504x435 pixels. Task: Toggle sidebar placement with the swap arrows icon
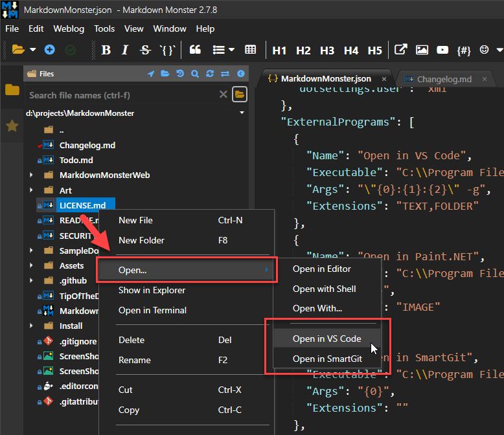pyautogui.click(x=225, y=74)
